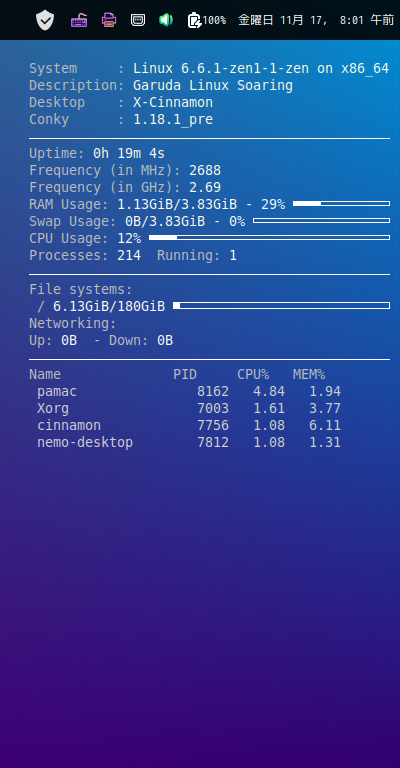Click the network 'Down: 0B' value
Image resolution: width=400 pixels, height=768 pixels.
click(141, 341)
